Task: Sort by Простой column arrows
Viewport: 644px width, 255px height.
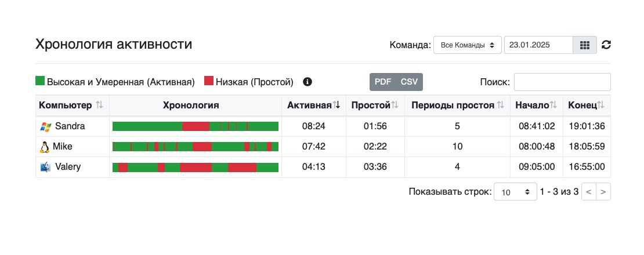Action: click(395, 105)
